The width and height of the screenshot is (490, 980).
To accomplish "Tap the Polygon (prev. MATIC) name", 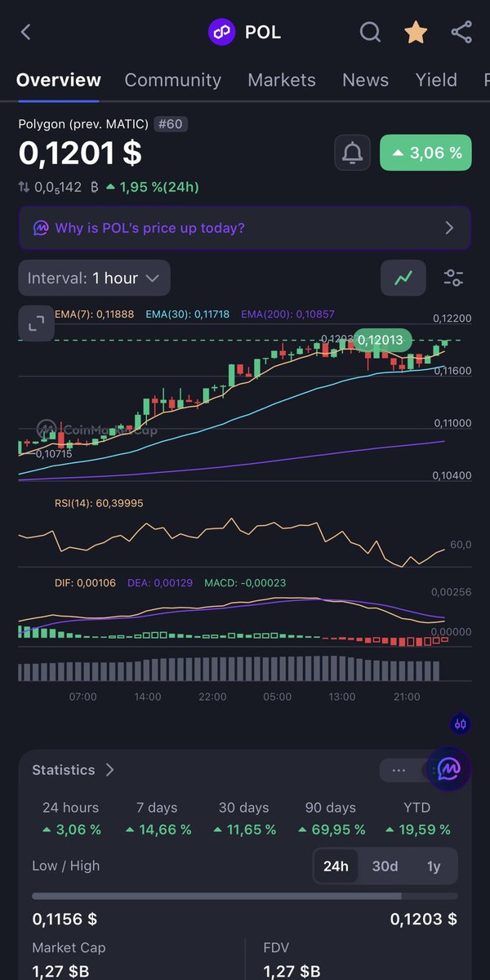I will coord(83,124).
